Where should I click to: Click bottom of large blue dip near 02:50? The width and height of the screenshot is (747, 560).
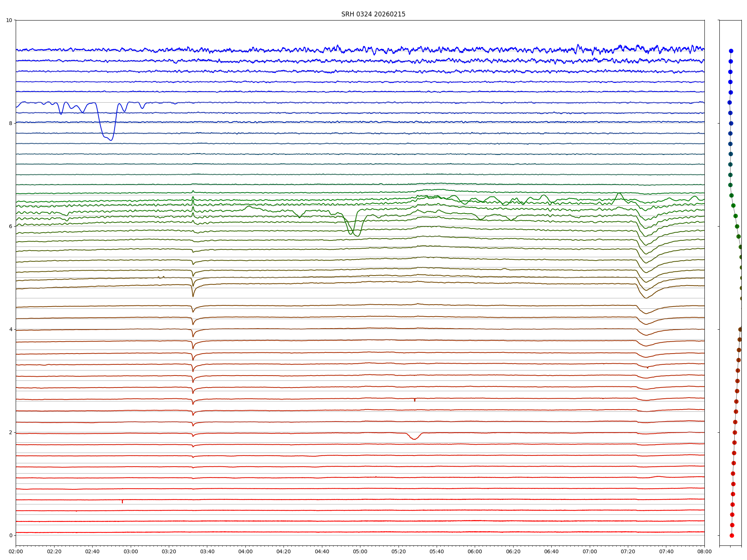(111, 140)
